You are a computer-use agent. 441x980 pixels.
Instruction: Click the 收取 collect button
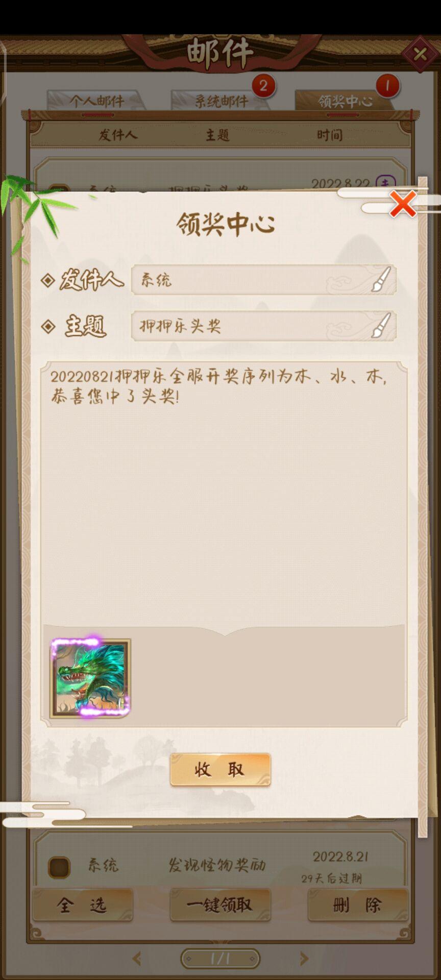220,770
